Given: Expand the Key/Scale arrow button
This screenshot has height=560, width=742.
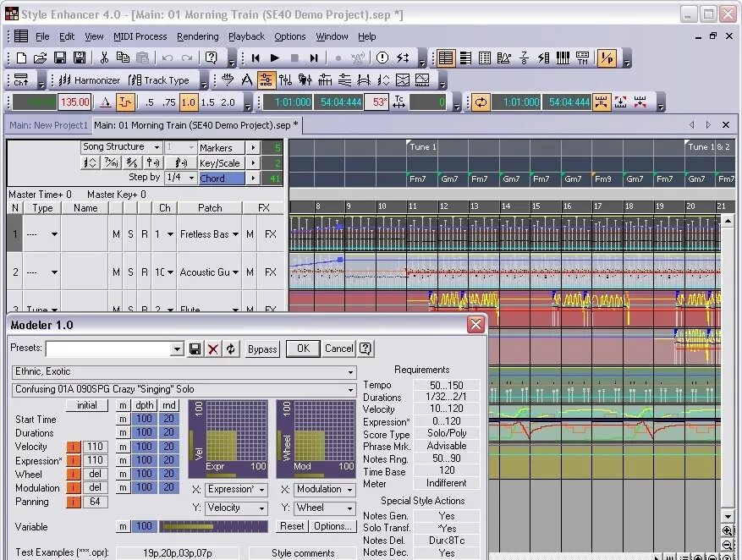Looking at the screenshot, I should pyautogui.click(x=253, y=163).
